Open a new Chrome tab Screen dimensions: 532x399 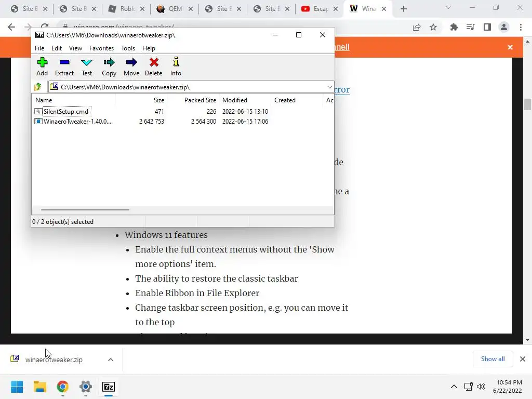pyautogui.click(x=403, y=9)
